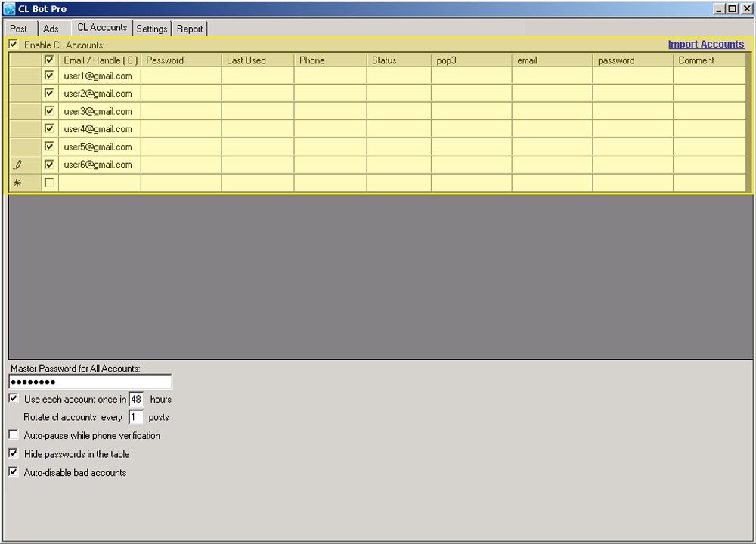Click the pop3 cell for user5@gmail.com
The image size is (756, 544).
(472, 147)
